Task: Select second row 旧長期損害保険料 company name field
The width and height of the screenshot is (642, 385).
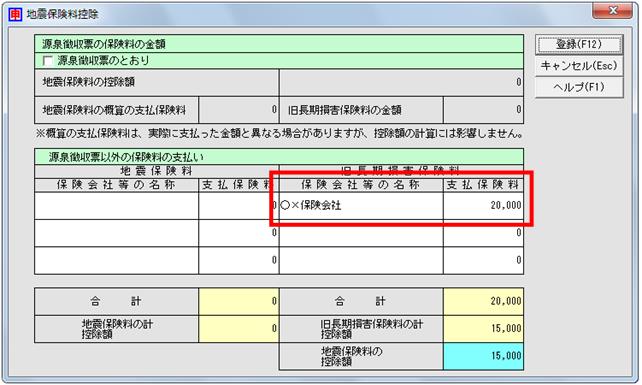Action: [x=361, y=233]
